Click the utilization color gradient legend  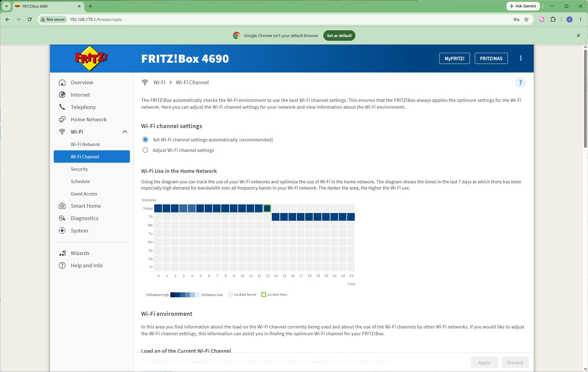[185, 295]
